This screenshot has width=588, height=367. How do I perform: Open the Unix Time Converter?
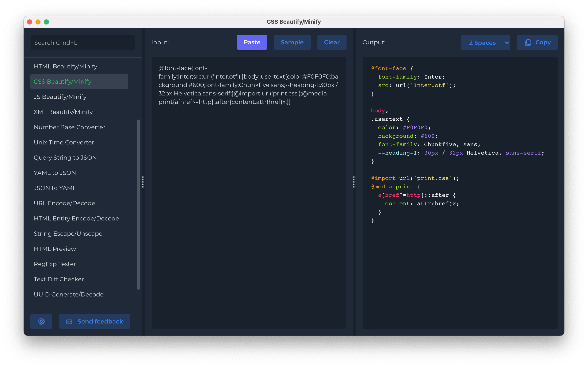click(64, 142)
